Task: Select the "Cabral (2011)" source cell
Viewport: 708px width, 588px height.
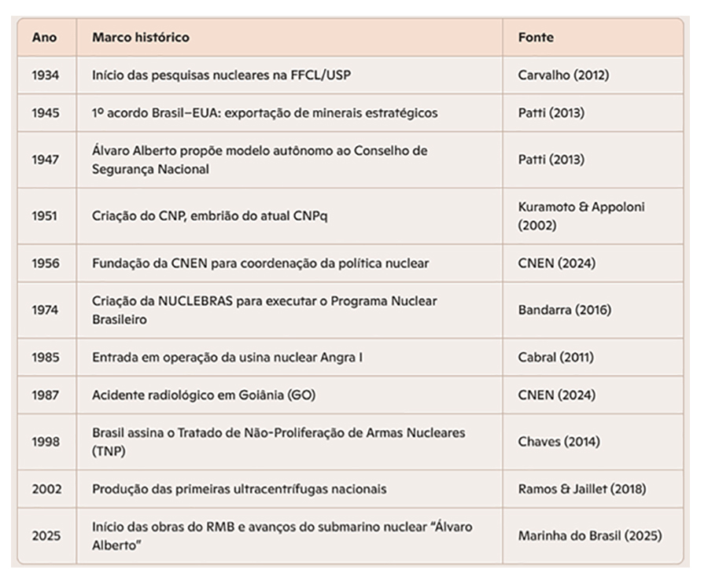Action: (x=555, y=357)
